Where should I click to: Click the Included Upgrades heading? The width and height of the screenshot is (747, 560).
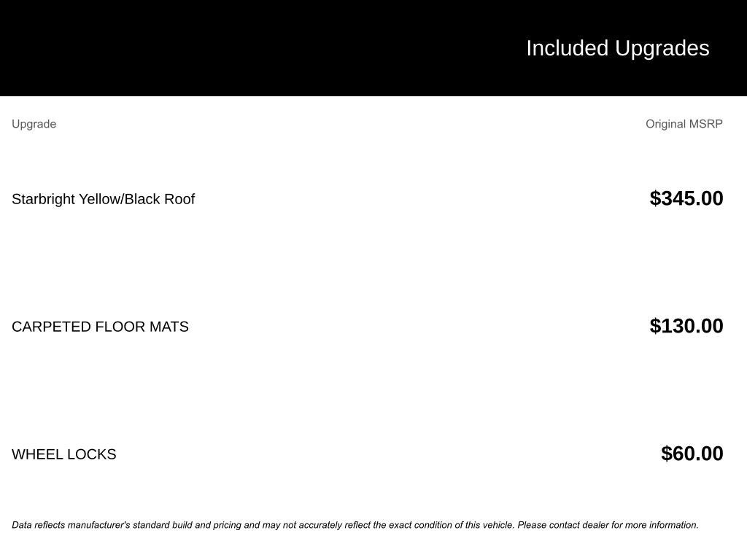pyautogui.click(x=617, y=48)
